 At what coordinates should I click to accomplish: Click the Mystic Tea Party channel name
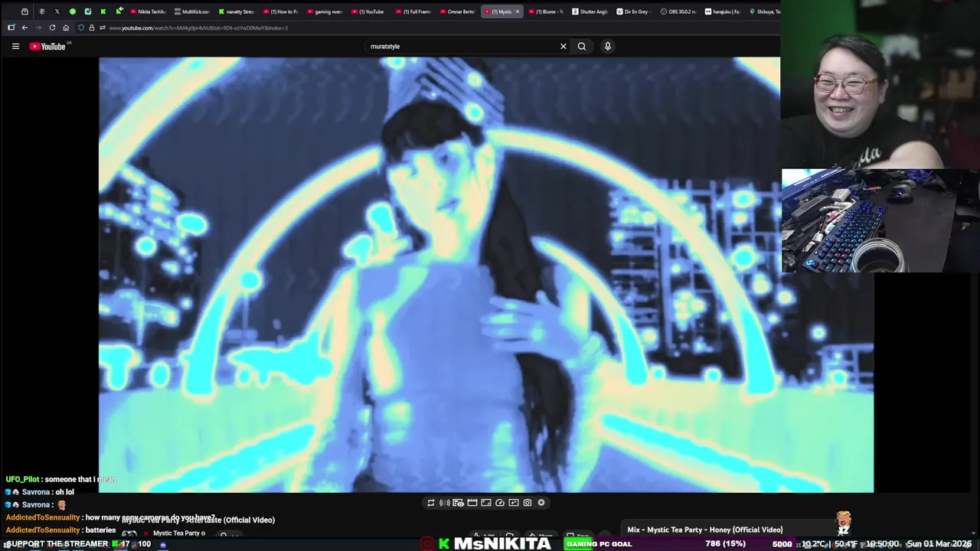tap(176, 533)
